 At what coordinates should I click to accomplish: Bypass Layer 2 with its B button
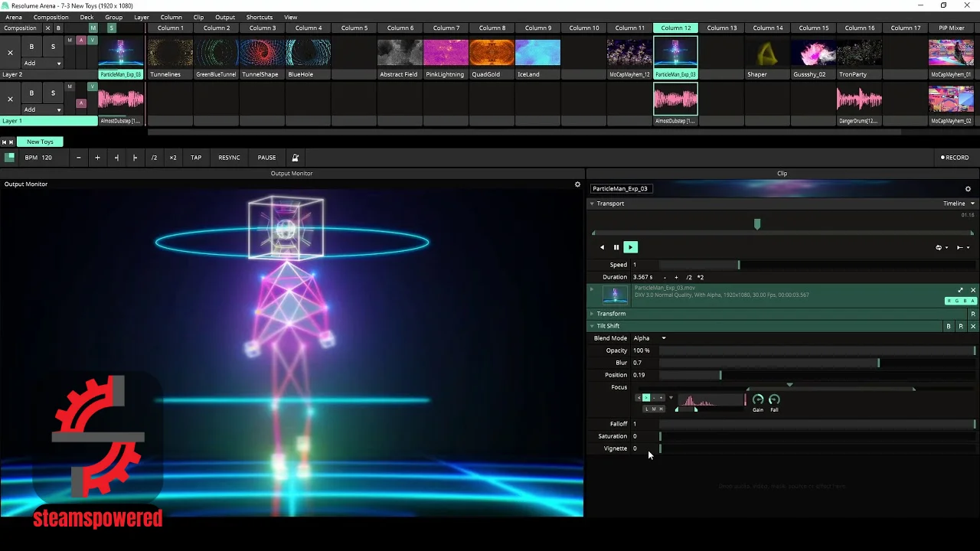click(x=31, y=47)
